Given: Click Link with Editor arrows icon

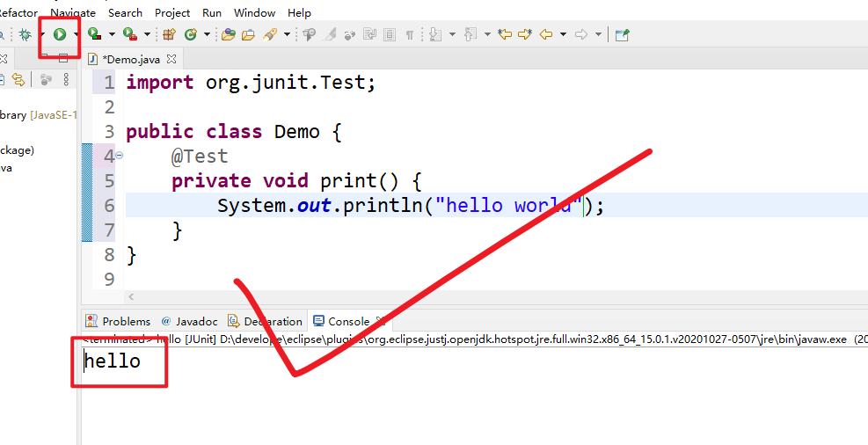Looking at the screenshot, I should [18, 80].
